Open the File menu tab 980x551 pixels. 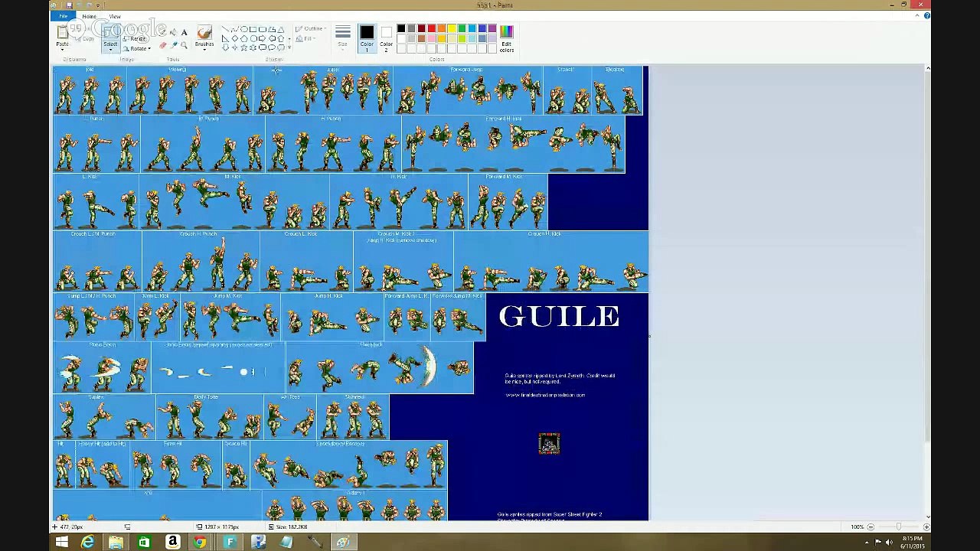click(64, 16)
